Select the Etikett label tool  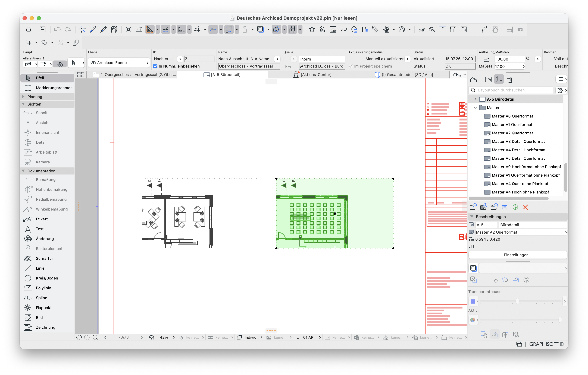[x=47, y=219]
